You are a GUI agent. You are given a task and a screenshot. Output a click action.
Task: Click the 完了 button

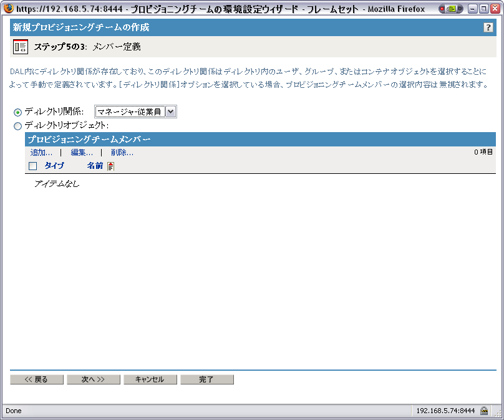207,379
